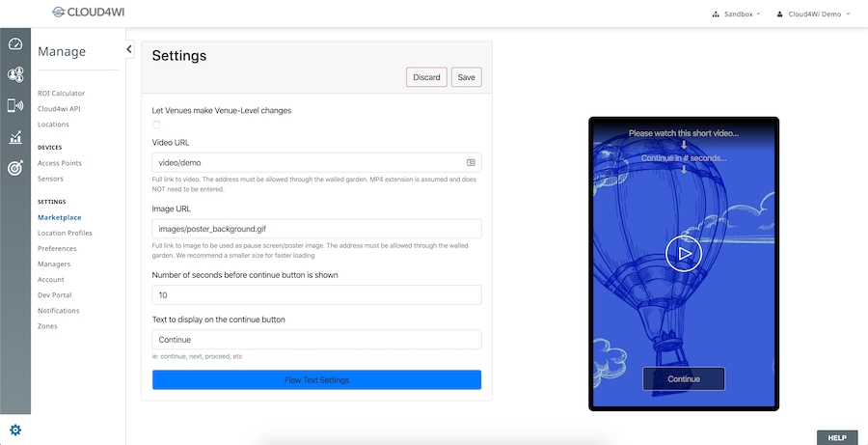Go to Marketplace in Manage menu

pos(59,217)
